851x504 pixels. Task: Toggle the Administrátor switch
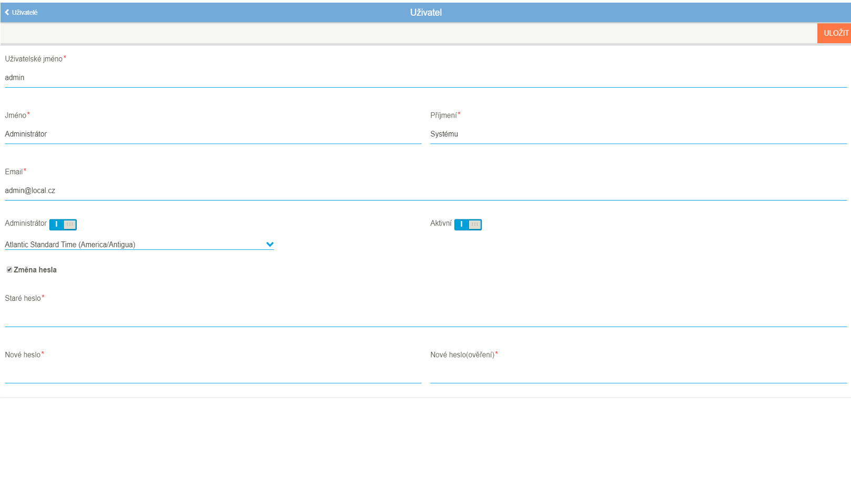63,225
